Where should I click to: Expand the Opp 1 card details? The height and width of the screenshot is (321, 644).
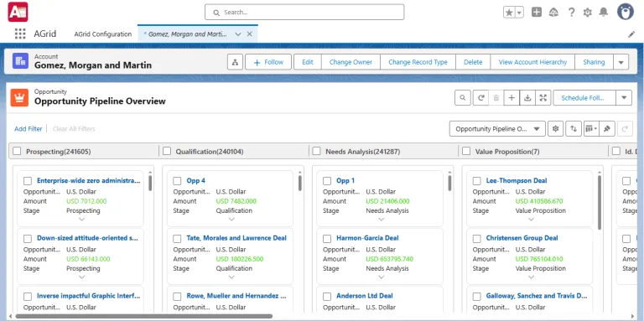click(382, 220)
